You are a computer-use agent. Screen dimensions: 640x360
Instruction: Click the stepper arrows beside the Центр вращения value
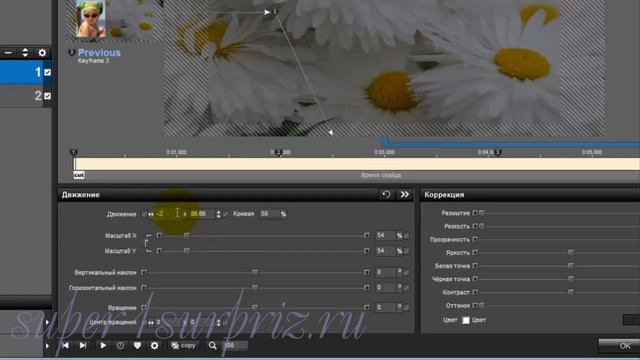click(x=218, y=322)
